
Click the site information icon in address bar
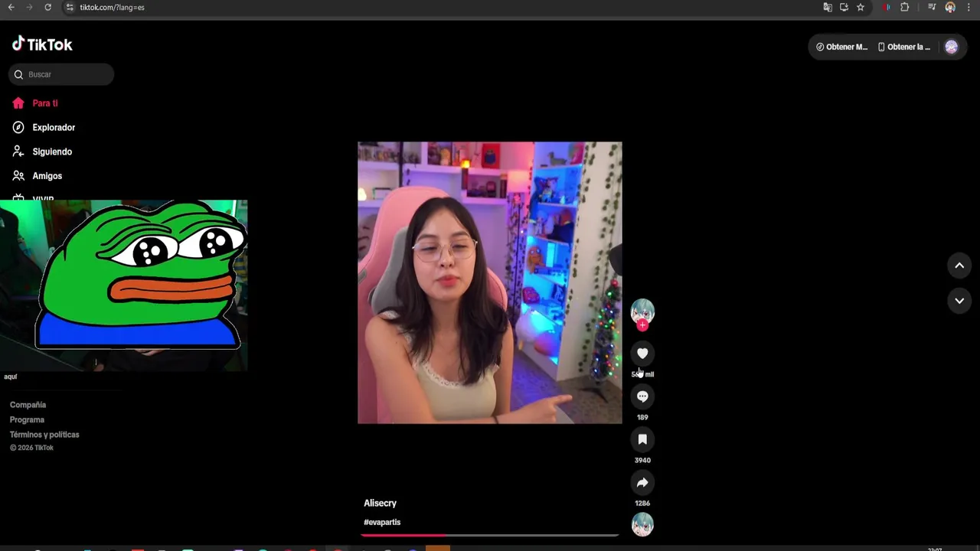click(x=69, y=7)
